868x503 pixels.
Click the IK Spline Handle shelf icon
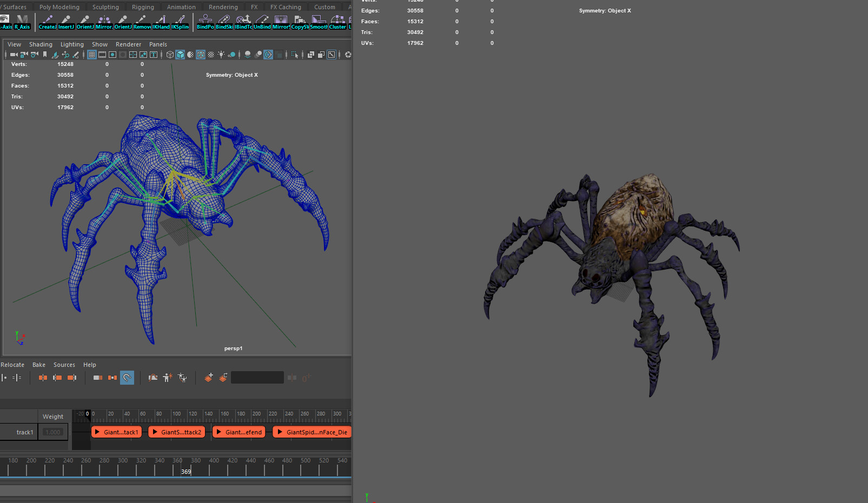click(180, 22)
